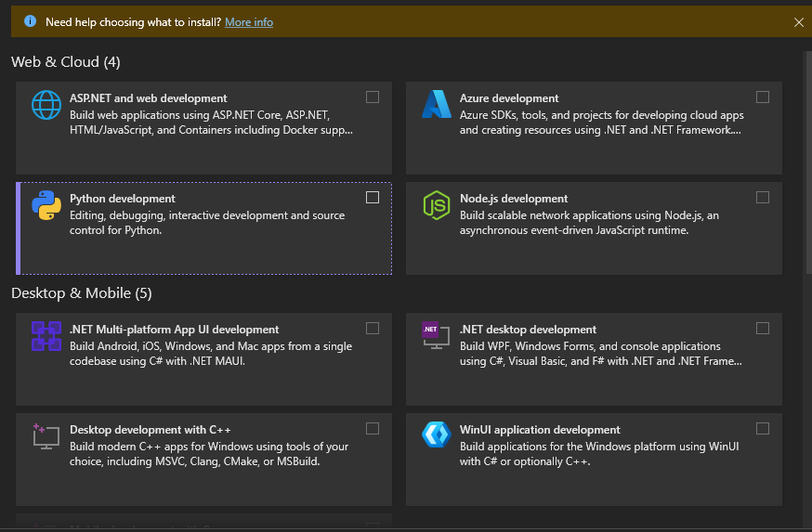The image size is (812, 532).
Task: Toggle the .NET desktop development checkbox
Action: (x=763, y=328)
